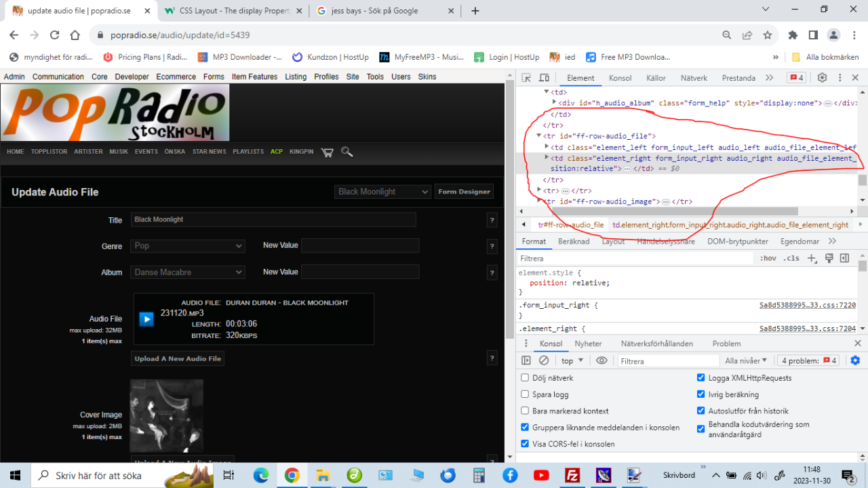
Task: Check the Spara logg checkbox
Action: click(x=525, y=394)
